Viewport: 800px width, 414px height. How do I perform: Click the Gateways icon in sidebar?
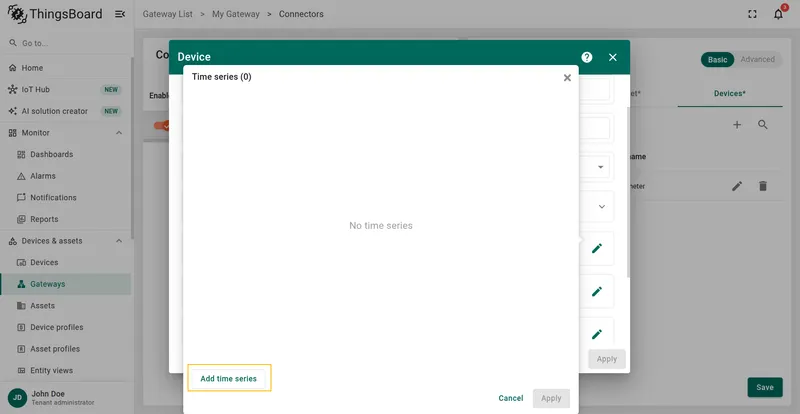click(21, 284)
